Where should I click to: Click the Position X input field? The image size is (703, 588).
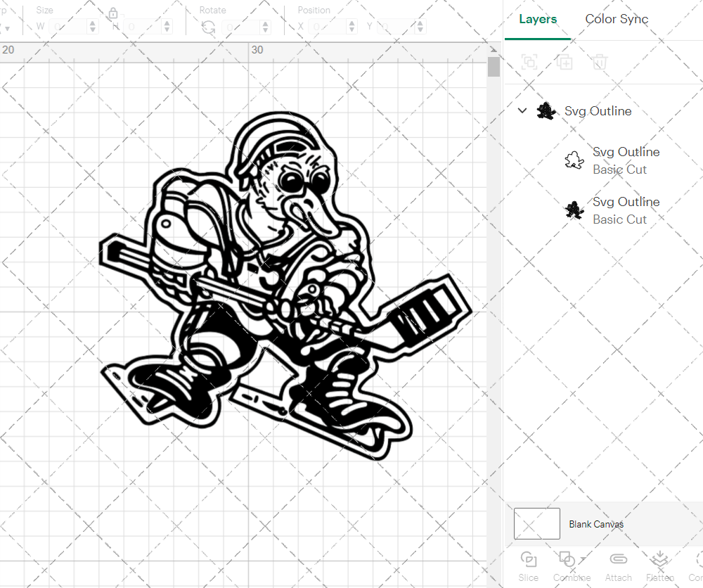pos(328,27)
